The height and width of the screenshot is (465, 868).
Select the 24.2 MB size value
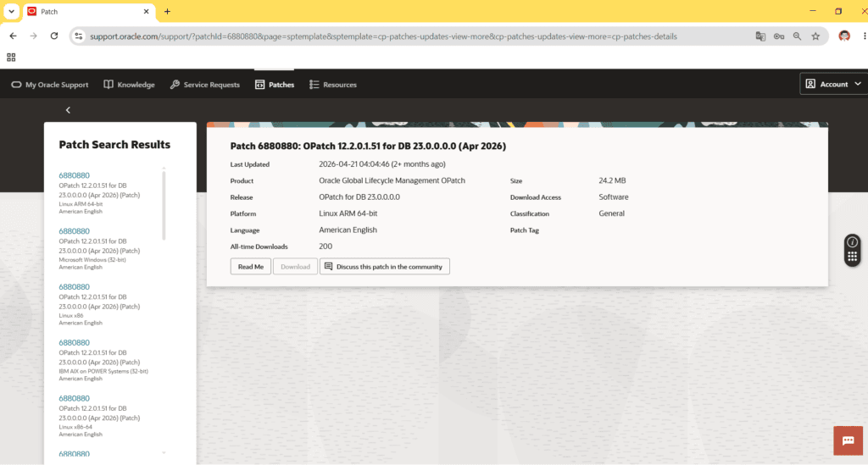[612, 180]
